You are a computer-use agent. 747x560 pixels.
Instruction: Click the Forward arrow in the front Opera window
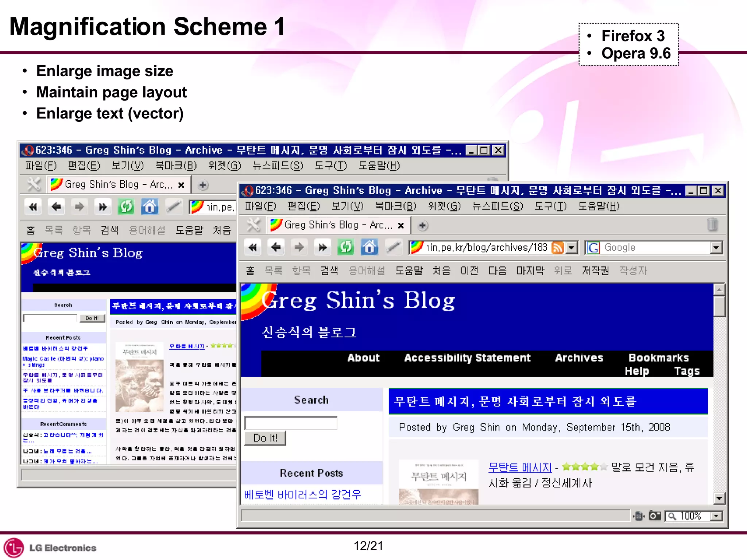pos(299,248)
